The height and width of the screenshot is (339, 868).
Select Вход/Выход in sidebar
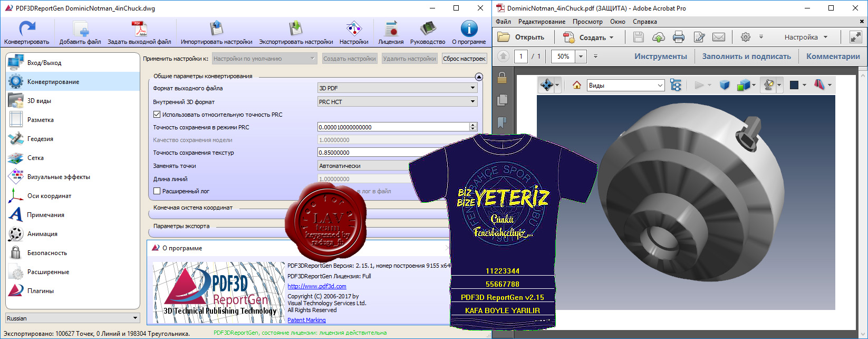pos(73,62)
